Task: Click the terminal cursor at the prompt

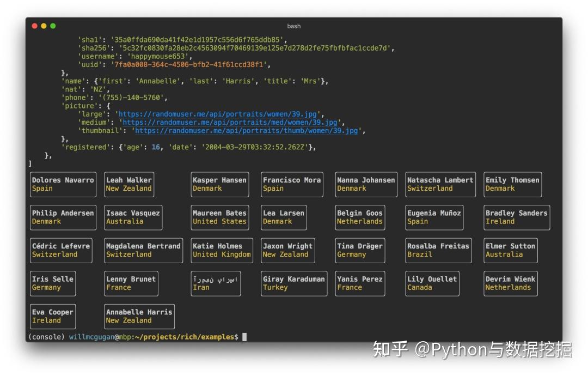Action: (244, 337)
